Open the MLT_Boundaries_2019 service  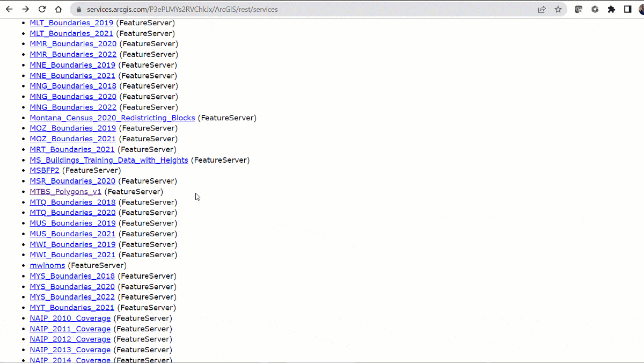coord(71,23)
